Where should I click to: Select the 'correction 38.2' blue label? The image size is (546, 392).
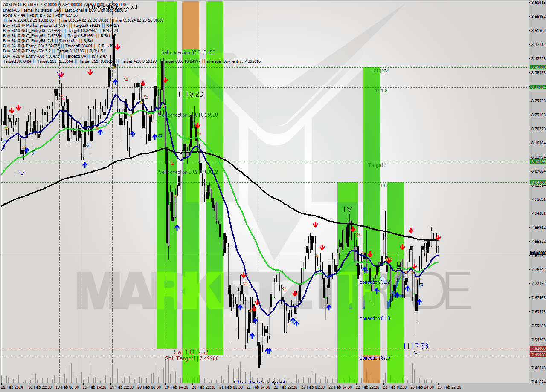click(x=375, y=282)
